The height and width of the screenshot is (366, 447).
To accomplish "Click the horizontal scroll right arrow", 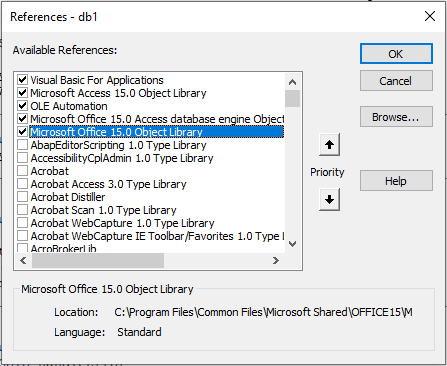I will pyautogui.click(x=276, y=260).
